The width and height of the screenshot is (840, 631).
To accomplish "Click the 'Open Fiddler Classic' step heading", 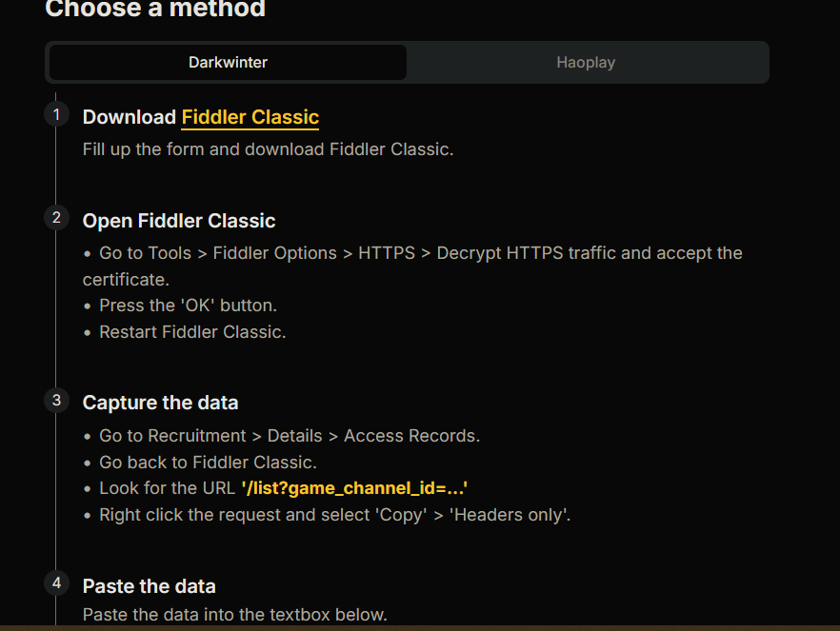I will (179, 221).
